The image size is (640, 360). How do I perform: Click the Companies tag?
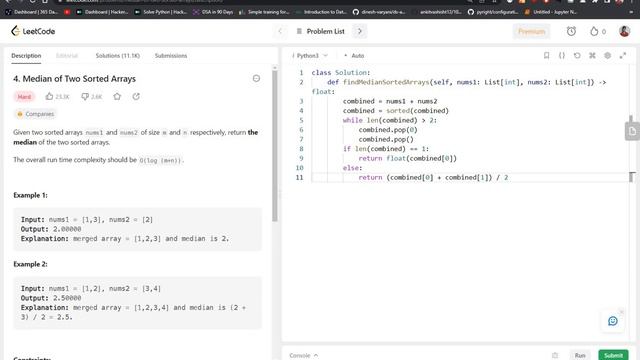pyautogui.click(x=35, y=114)
